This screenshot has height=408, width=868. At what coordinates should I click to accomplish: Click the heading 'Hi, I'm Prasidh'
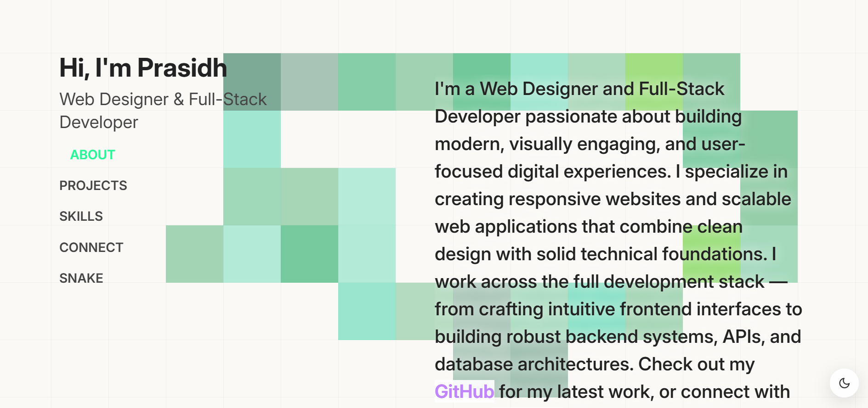(x=143, y=67)
